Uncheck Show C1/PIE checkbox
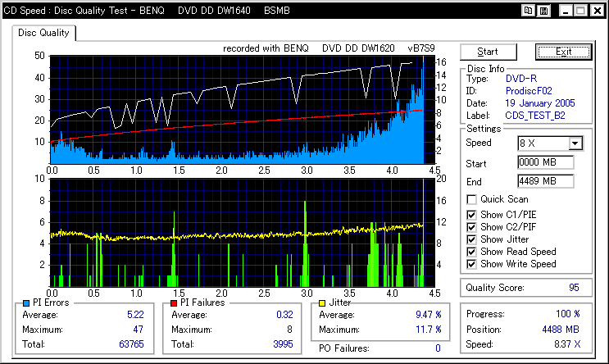The width and height of the screenshot is (609, 364). pyautogui.click(x=471, y=215)
